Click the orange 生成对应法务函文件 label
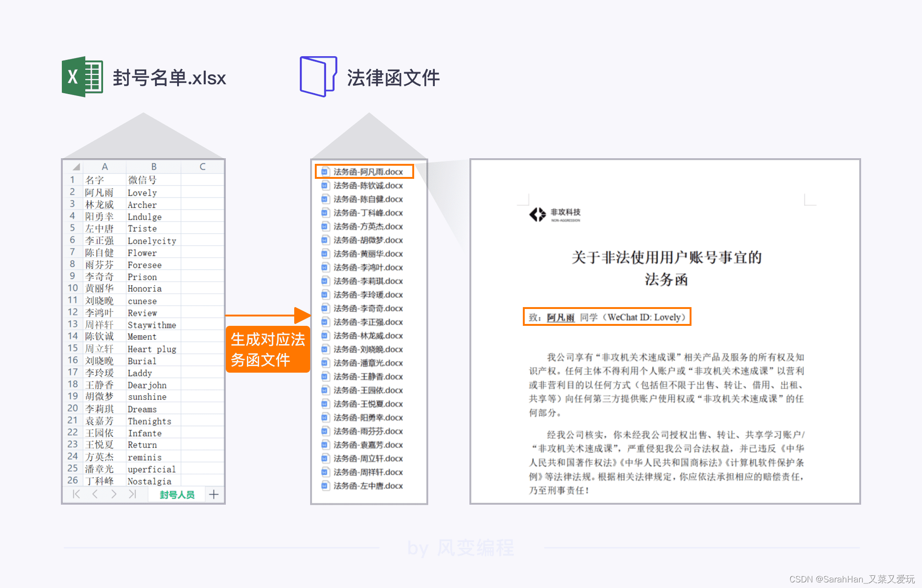922x588 pixels. click(268, 349)
